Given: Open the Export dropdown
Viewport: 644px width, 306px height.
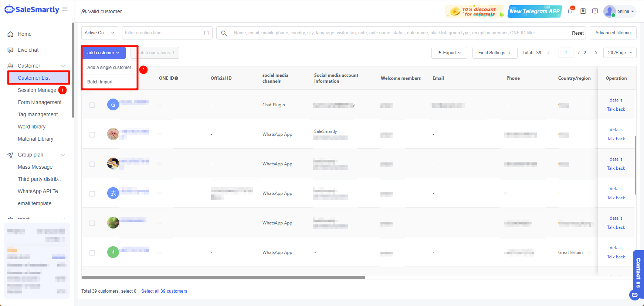Looking at the screenshot, I should [449, 53].
